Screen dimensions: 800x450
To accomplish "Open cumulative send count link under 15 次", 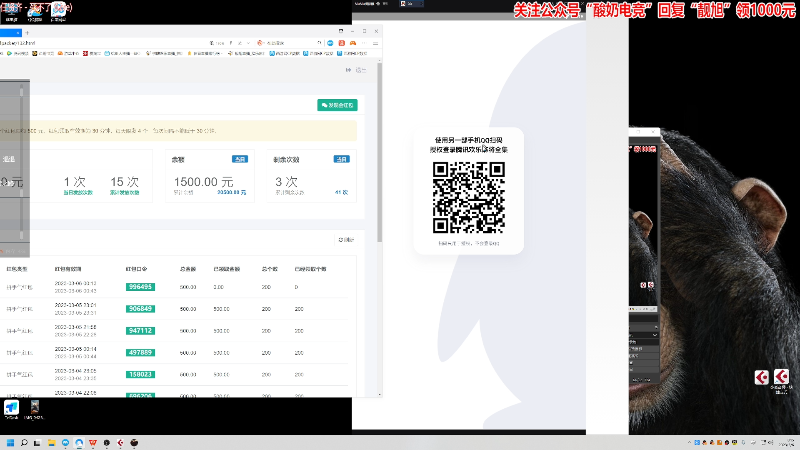I will point(124,192).
